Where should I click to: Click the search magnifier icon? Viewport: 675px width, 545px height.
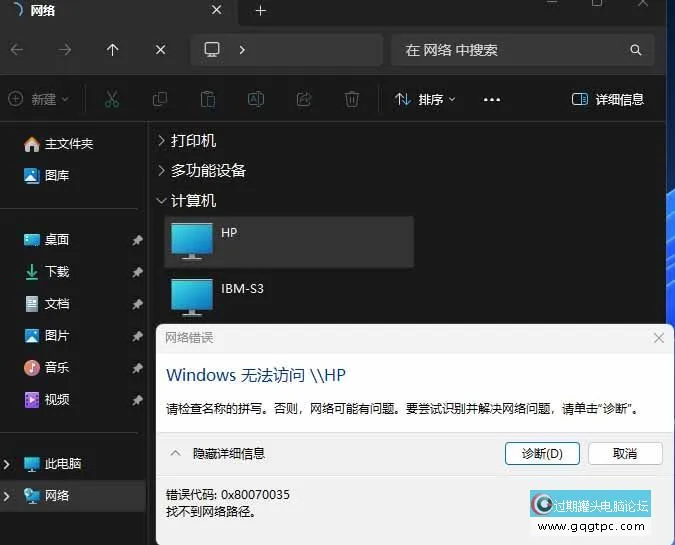pos(635,50)
